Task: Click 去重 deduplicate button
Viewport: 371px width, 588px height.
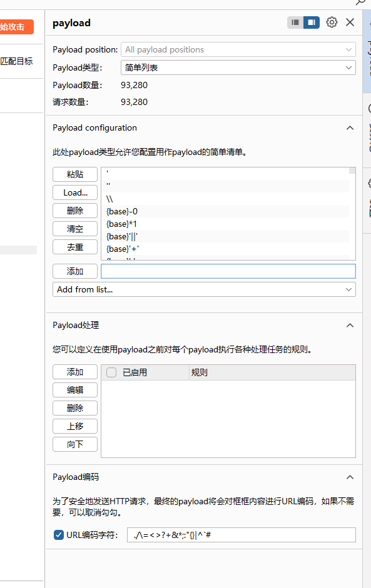Action: (75, 247)
